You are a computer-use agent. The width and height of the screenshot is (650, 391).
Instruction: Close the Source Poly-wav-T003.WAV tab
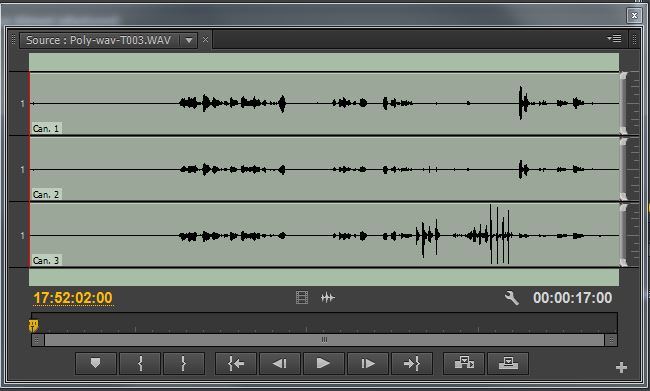point(205,40)
